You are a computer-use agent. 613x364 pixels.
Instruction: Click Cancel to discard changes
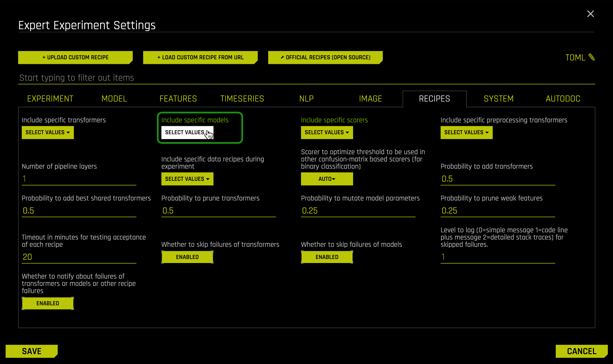581,351
